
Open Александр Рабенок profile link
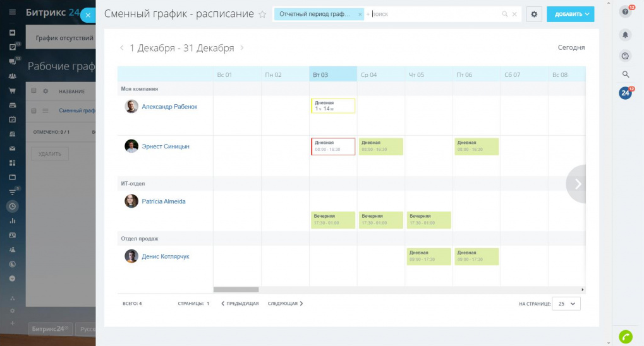tap(169, 107)
